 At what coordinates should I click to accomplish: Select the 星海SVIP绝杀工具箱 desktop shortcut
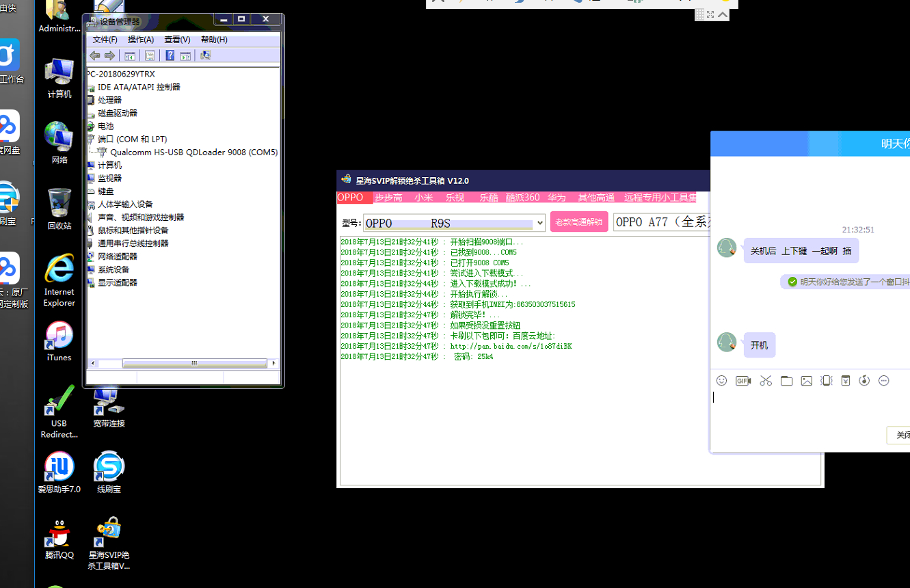click(109, 544)
